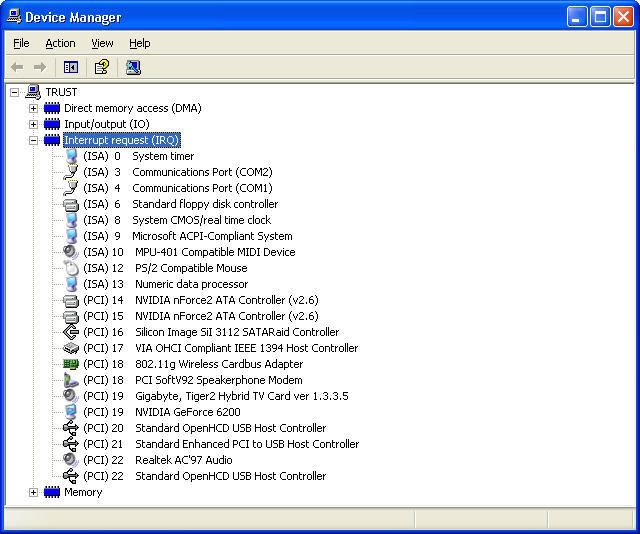Click IRQ 14 ATA Controller icon

tap(71, 300)
